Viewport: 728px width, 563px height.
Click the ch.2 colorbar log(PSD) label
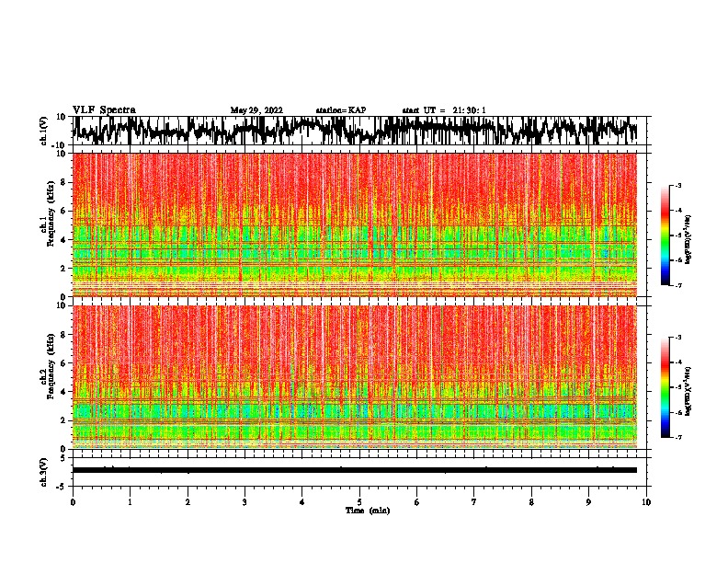(688, 391)
